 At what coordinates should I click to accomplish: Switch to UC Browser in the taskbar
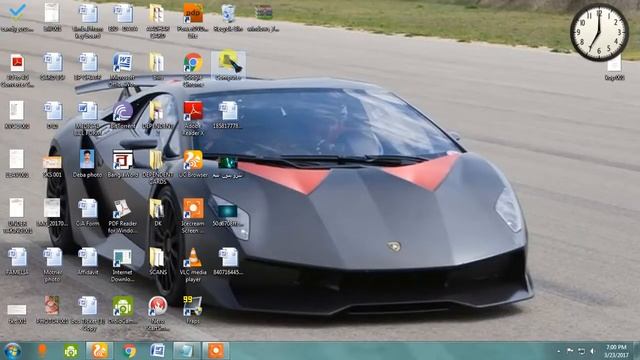[99, 351]
